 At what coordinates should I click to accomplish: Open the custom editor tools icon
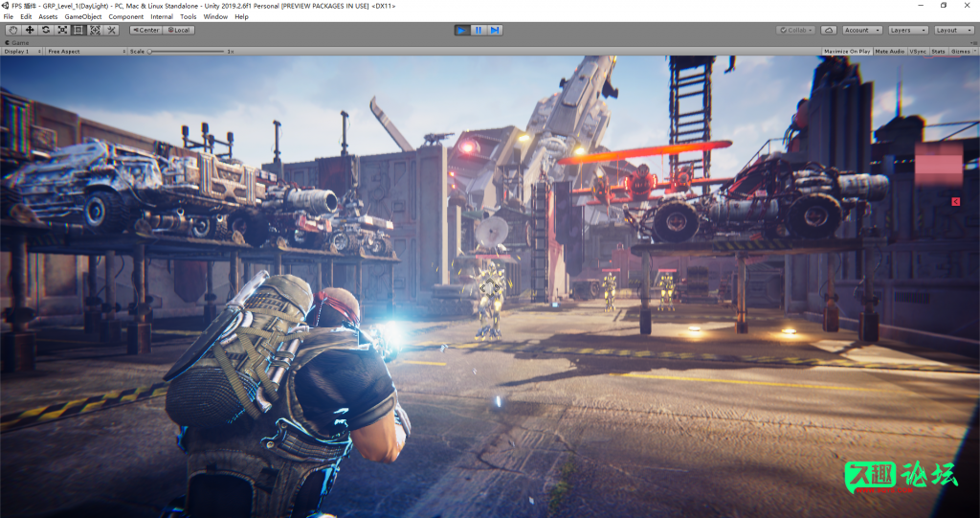pos(111,30)
